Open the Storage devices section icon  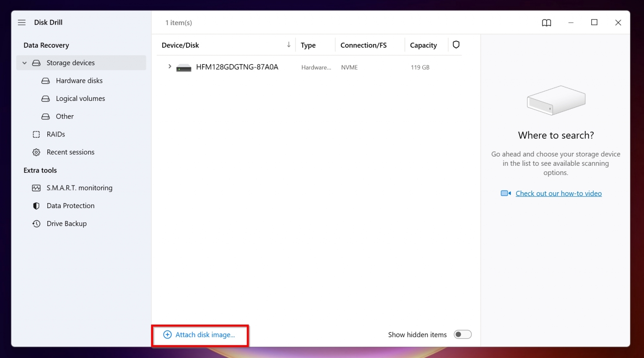pyautogui.click(x=37, y=63)
